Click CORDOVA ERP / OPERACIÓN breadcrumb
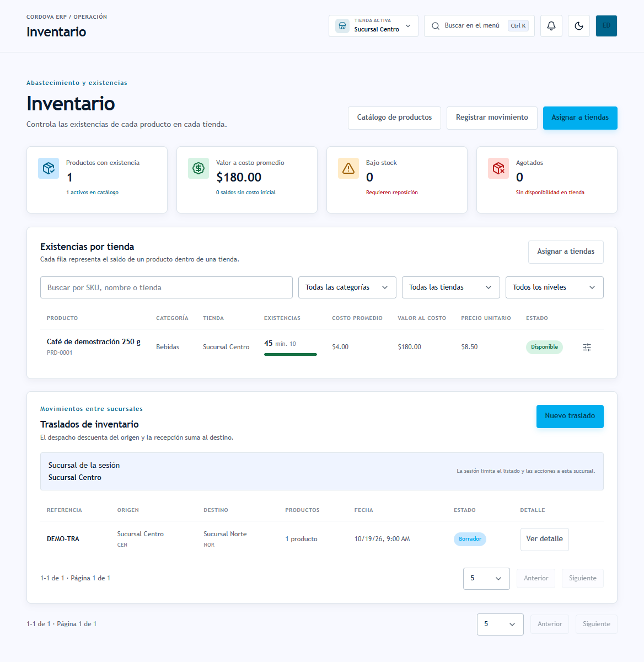The width and height of the screenshot is (644, 662). 67,17
